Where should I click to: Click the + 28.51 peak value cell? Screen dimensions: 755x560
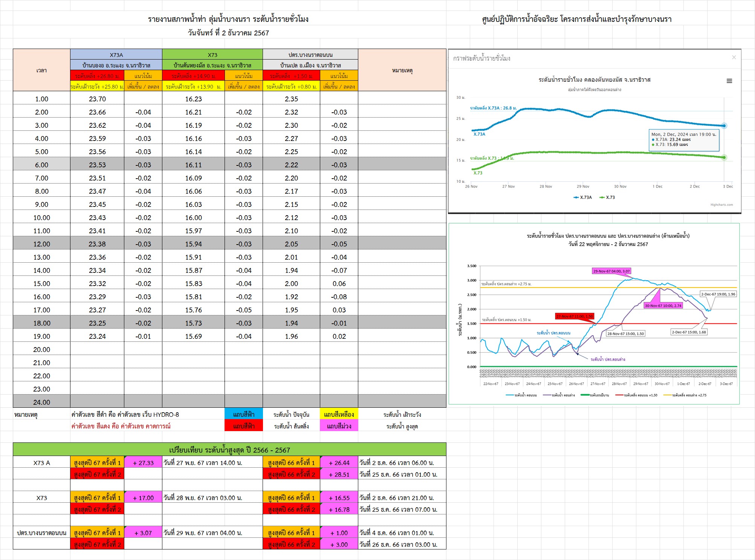[339, 474]
